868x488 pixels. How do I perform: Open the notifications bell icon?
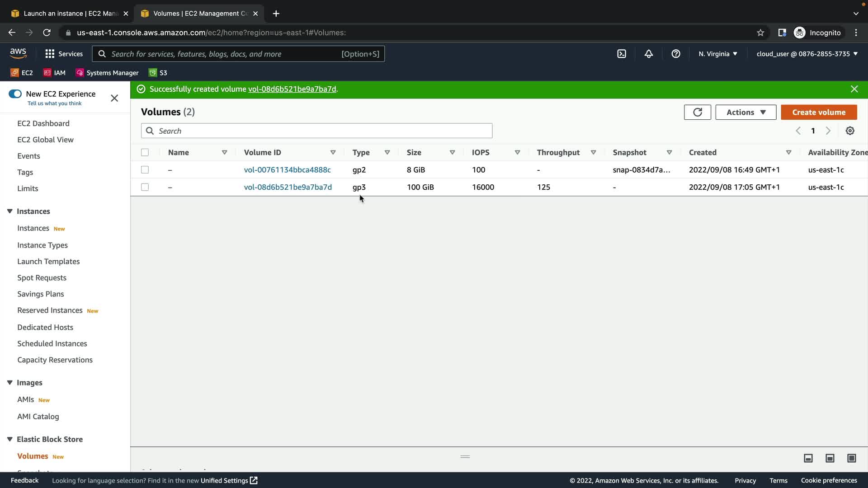coord(648,54)
